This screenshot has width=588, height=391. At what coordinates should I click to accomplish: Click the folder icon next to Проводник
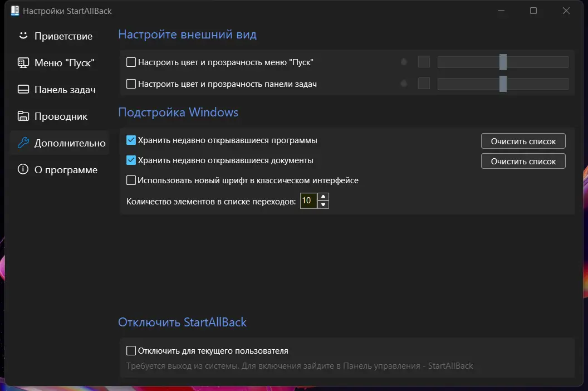click(x=22, y=116)
